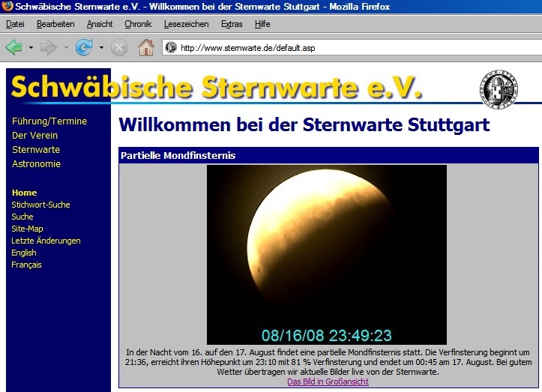
Task: Open the Letzte Änderungen link
Action: [46, 241]
